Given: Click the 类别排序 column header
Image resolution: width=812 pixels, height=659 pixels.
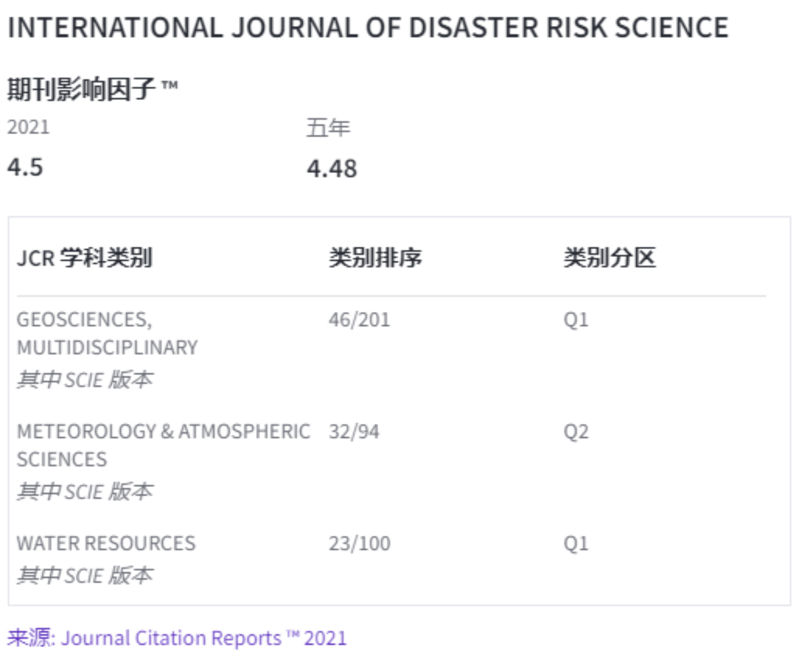Looking at the screenshot, I should tap(375, 258).
